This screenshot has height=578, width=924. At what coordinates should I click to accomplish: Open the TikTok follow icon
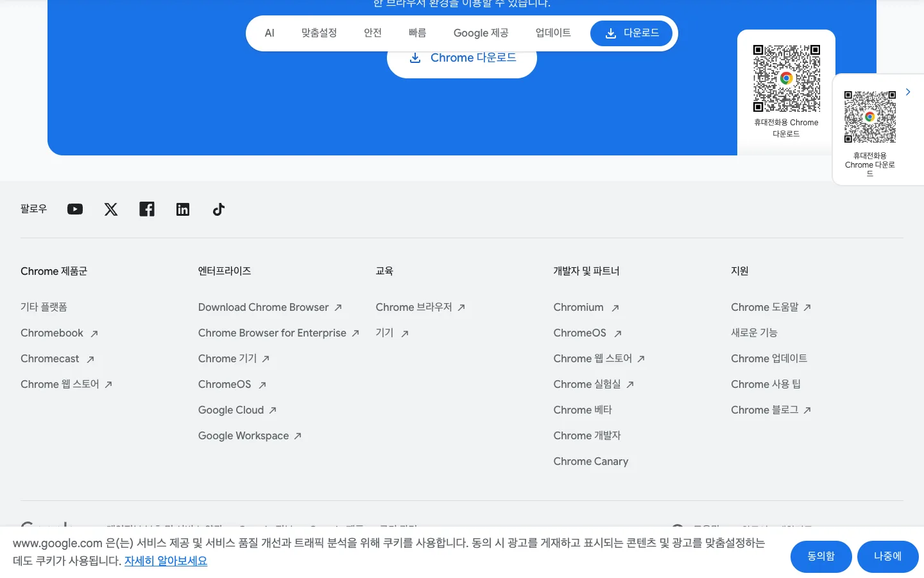coord(219,209)
